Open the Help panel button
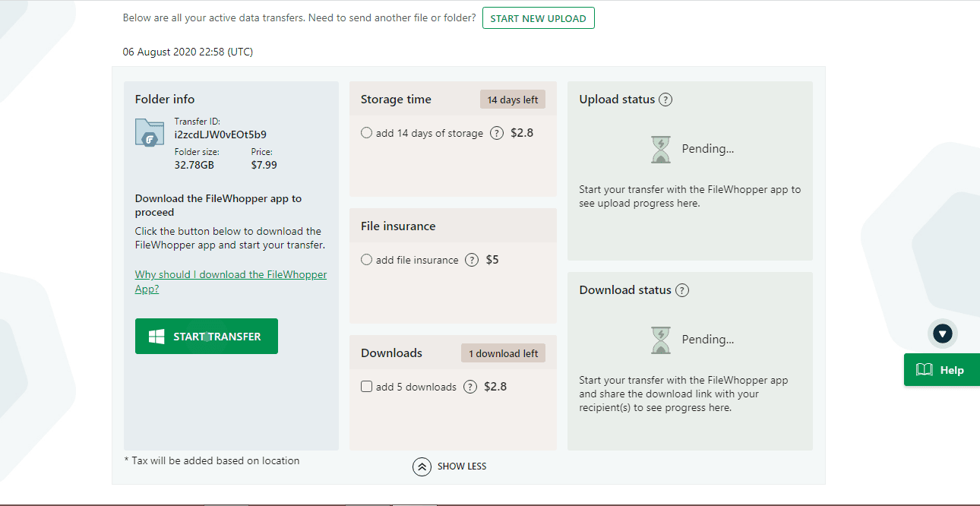This screenshot has width=980, height=506. tap(942, 370)
